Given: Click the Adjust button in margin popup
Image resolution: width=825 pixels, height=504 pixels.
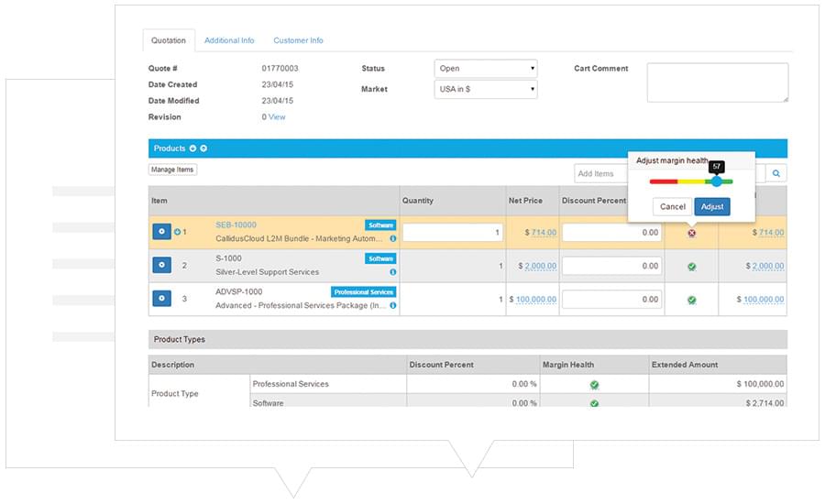Looking at the screenshot, I should [712, 207].
